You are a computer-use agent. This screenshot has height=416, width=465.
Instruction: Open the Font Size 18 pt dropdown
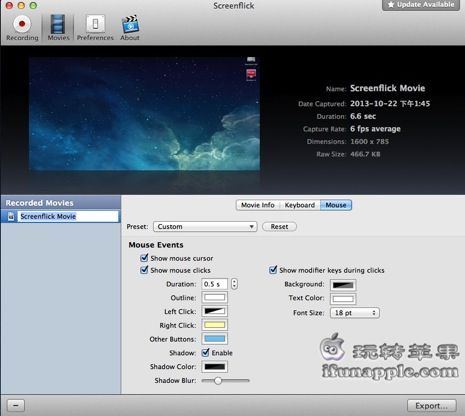355,313
